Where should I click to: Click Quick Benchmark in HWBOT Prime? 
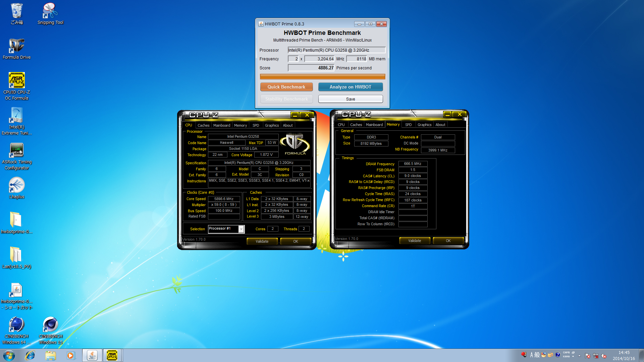click(286, 87)
